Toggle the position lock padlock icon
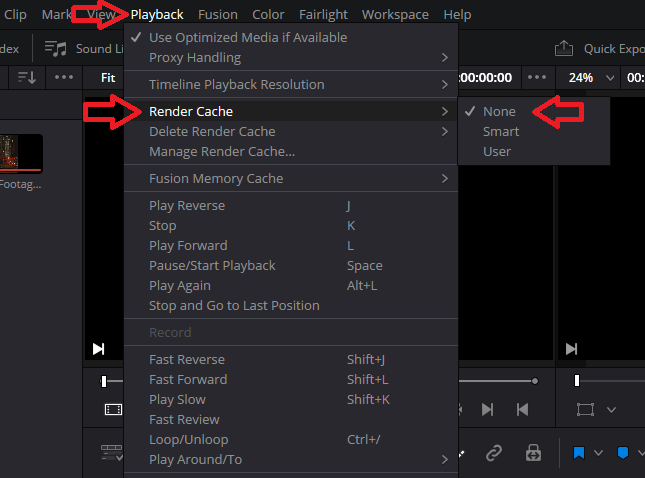 pos(535,453)
